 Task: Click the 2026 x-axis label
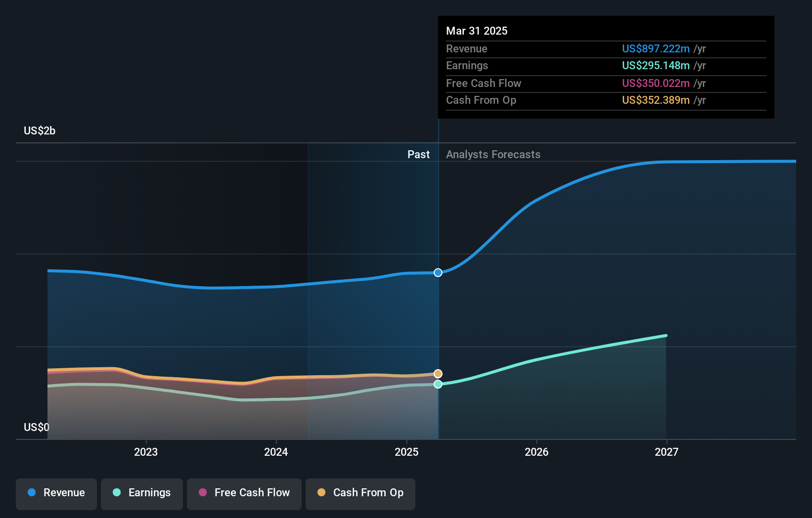click(537, 452)
